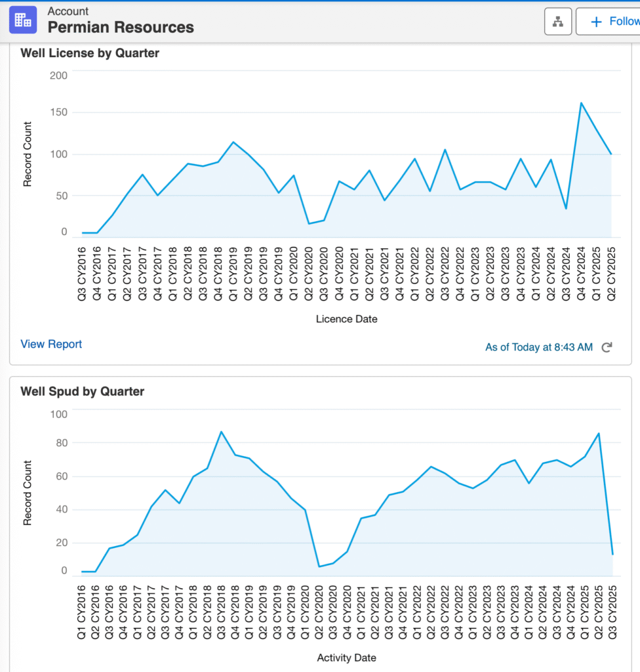640x672 pixels.
Task: Click 'Q2 CY2020' on the Activity Date axis
Action: [x=319, y=612]
